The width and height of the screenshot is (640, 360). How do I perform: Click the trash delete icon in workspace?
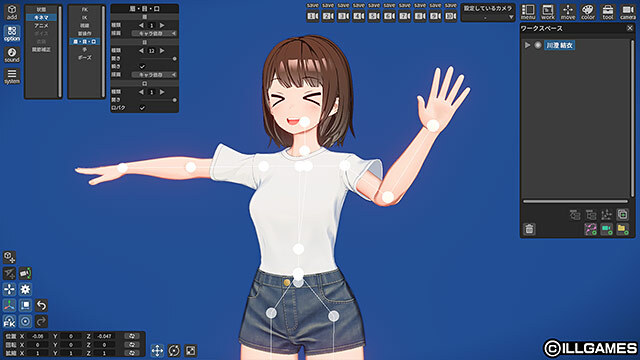click(x=529, y=229)
